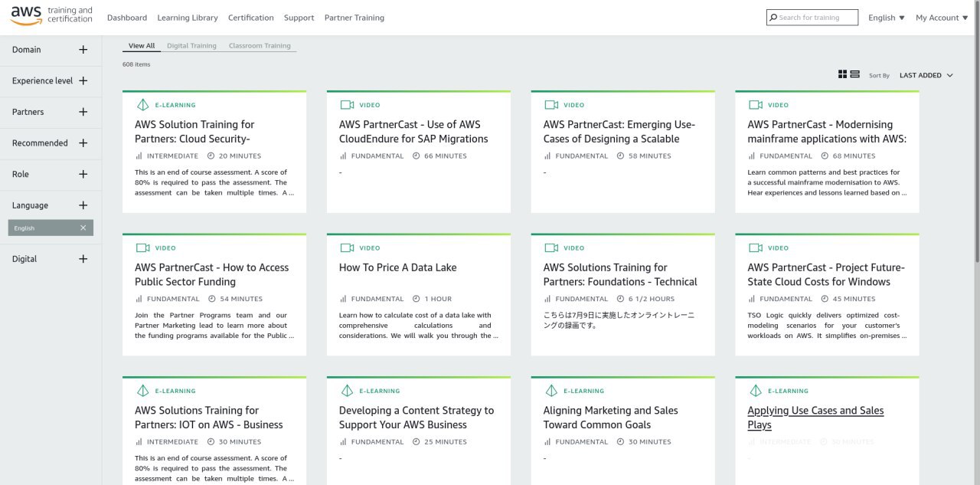Remove the English language filter chip
Image resolution: width=980 pixels, height=485 pixels.
tap(83, 228)
